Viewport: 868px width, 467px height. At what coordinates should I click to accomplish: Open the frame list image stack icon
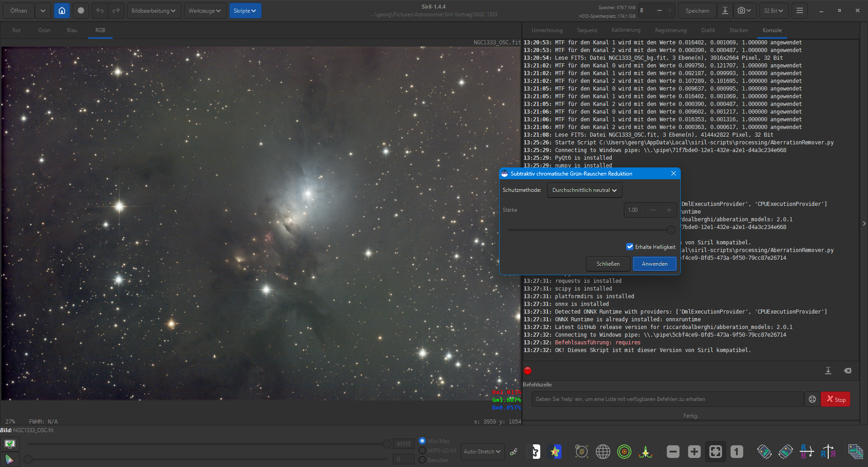pyautogui.click(x=855, y=452)
